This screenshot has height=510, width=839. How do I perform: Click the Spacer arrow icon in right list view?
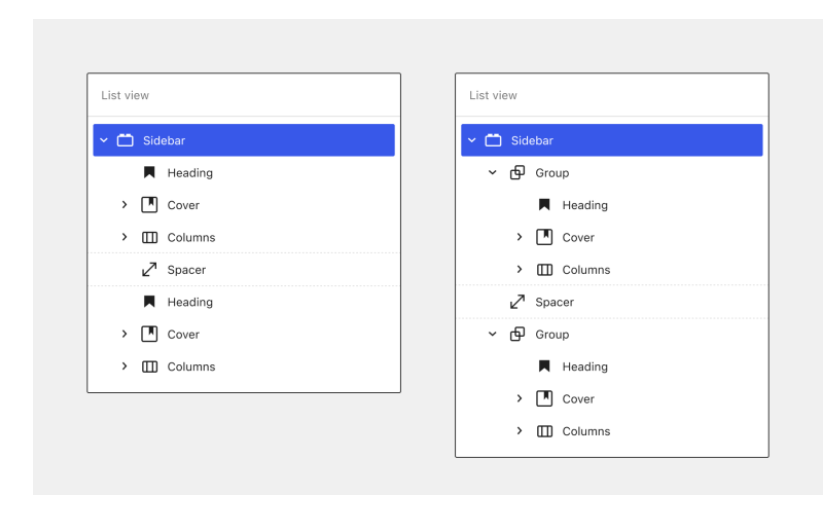[517, 302]
